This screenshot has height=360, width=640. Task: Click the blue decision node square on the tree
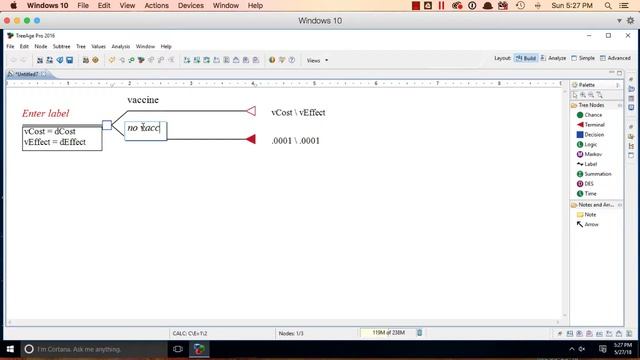pyautogui.click(x=107, y=125)
